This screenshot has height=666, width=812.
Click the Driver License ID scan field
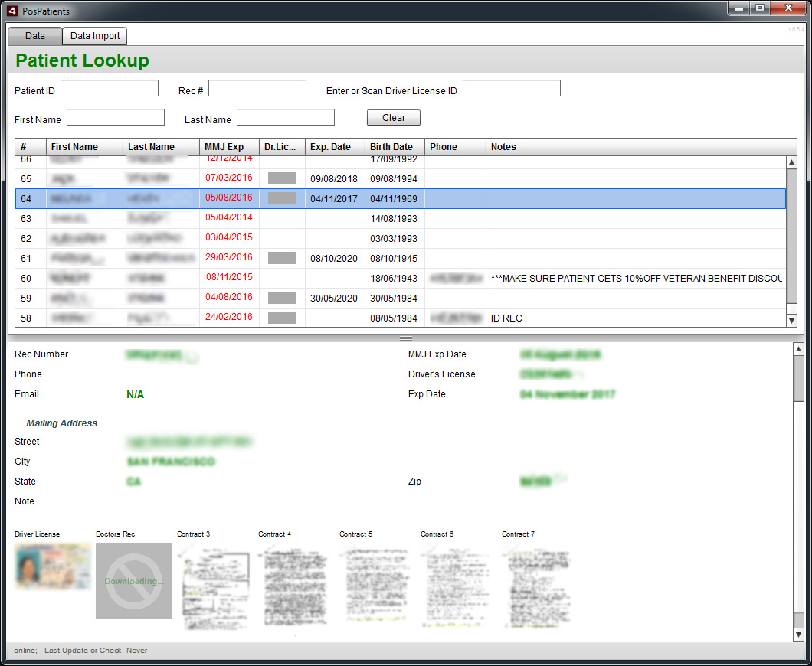[x=511, y=89]
